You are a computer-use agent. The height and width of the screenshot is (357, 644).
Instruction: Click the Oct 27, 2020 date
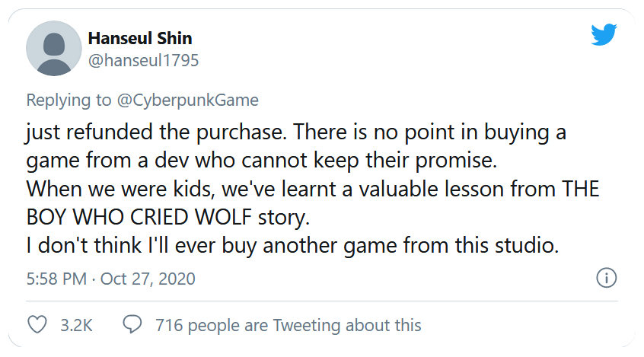(x=148, y=279)
